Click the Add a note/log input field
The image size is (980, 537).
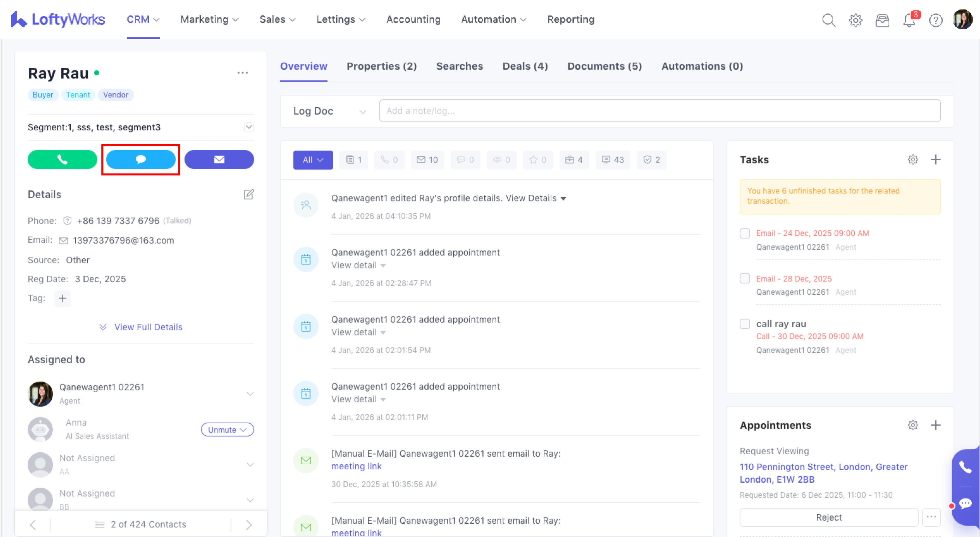pos(659,111)
